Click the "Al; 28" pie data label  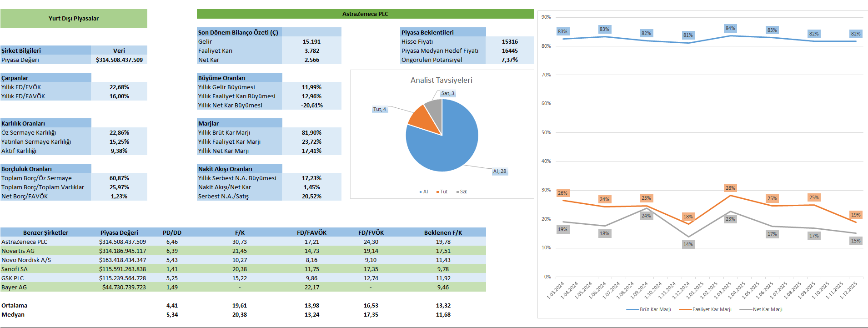pyautogui.click(x=499, y=172)
